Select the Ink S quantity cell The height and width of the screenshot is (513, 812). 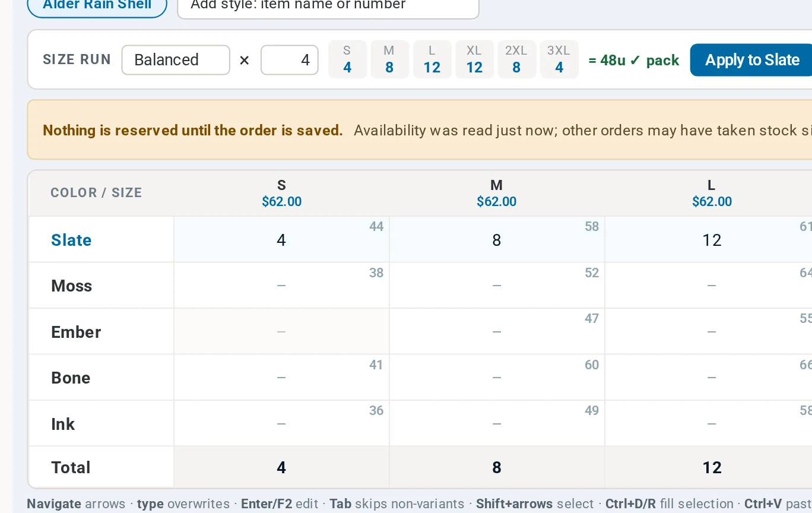[x=282, y=423]
